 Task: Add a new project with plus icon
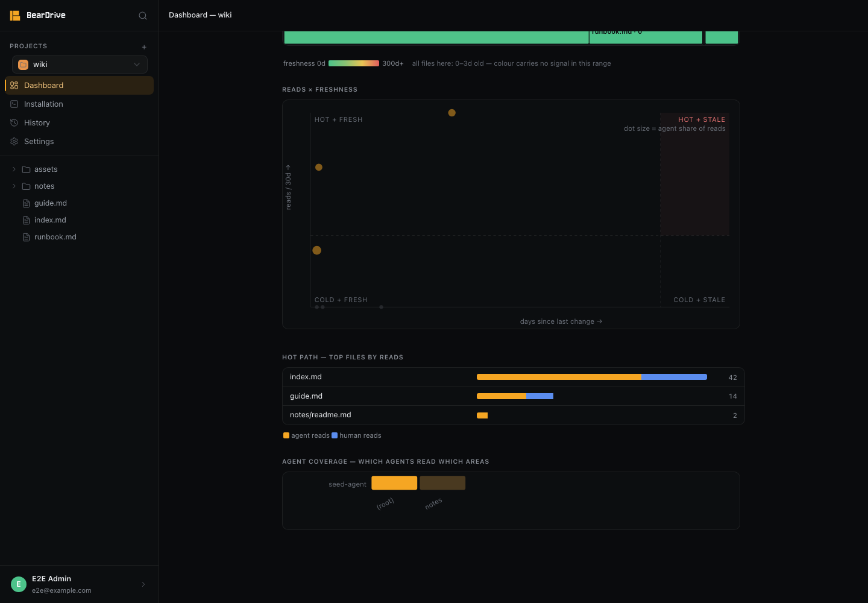click(x=144, y=47)
